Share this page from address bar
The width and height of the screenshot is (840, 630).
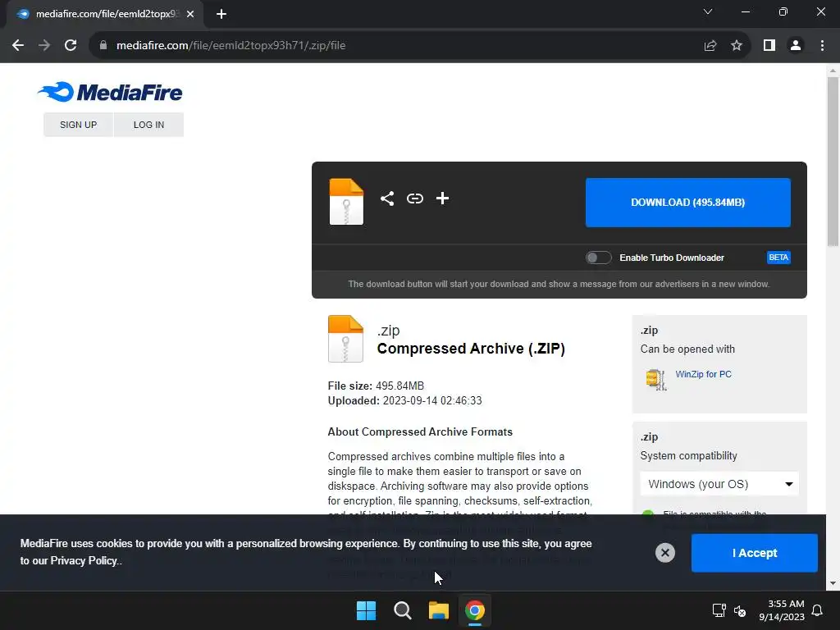pos(710,46)
